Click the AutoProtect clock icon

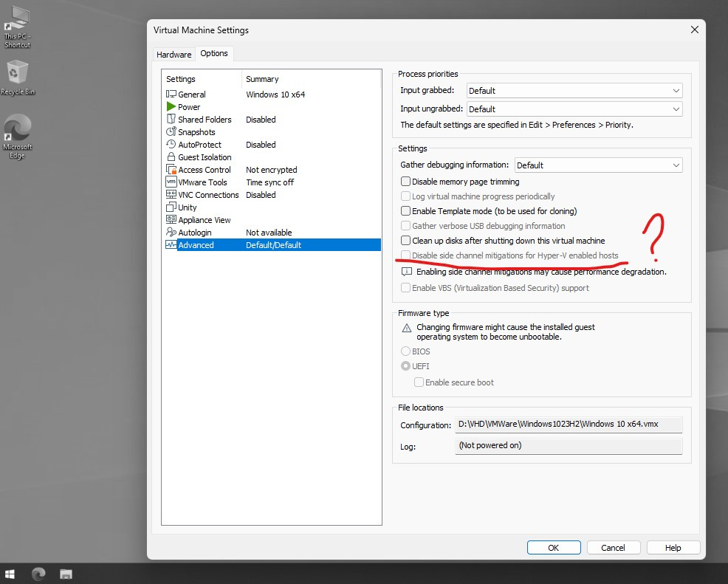(x=171, y=145)
